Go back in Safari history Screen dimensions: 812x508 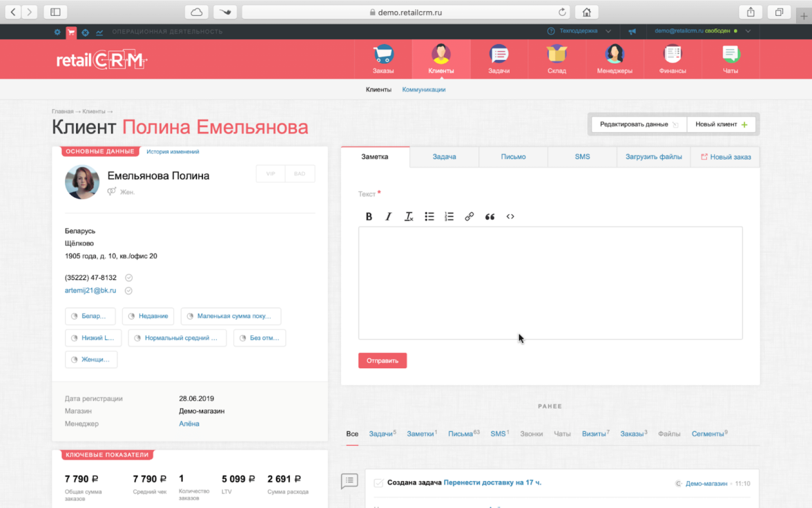click(14, 12)
